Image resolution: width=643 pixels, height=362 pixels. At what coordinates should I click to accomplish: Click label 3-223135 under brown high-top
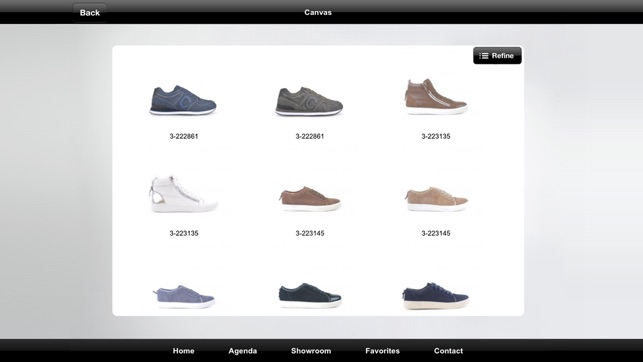click(x=436, y=136)
